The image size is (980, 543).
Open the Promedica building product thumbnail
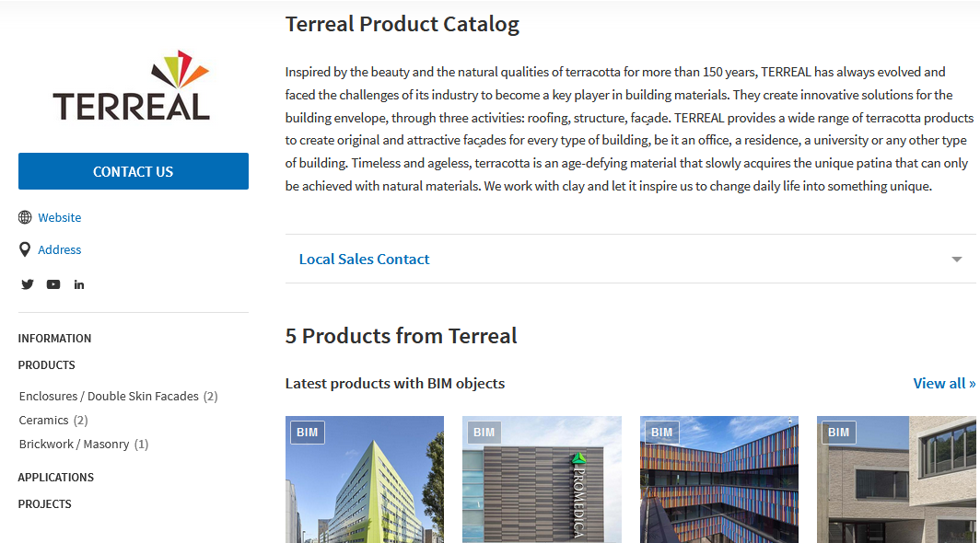tap(542, 479)
